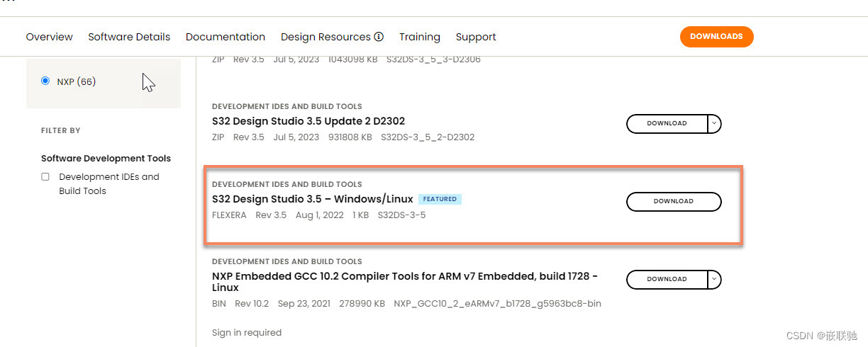Click file ID 'S32DS-3_5_3-D2306' text

[433, 59]
